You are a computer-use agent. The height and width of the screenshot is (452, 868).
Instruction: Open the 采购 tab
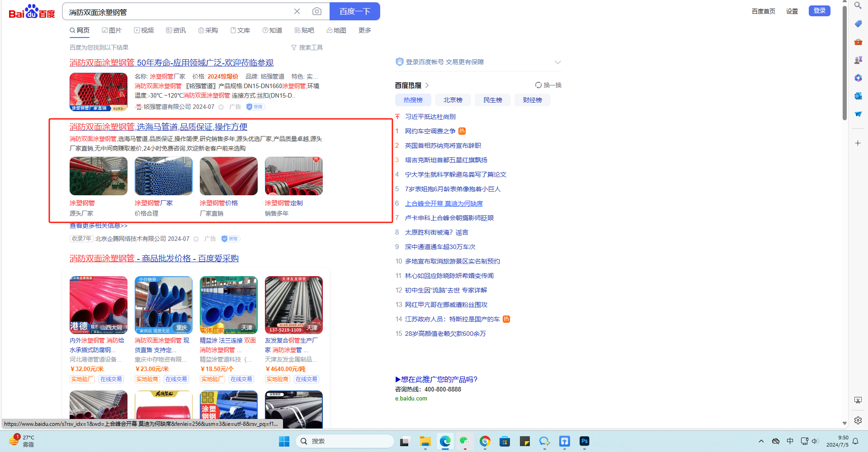point(208,30)
